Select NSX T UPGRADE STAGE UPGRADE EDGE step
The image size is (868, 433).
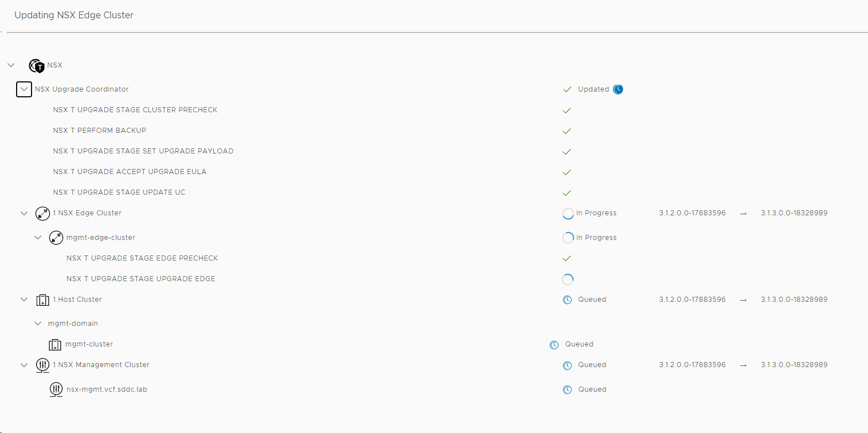(x=140, y=279)
